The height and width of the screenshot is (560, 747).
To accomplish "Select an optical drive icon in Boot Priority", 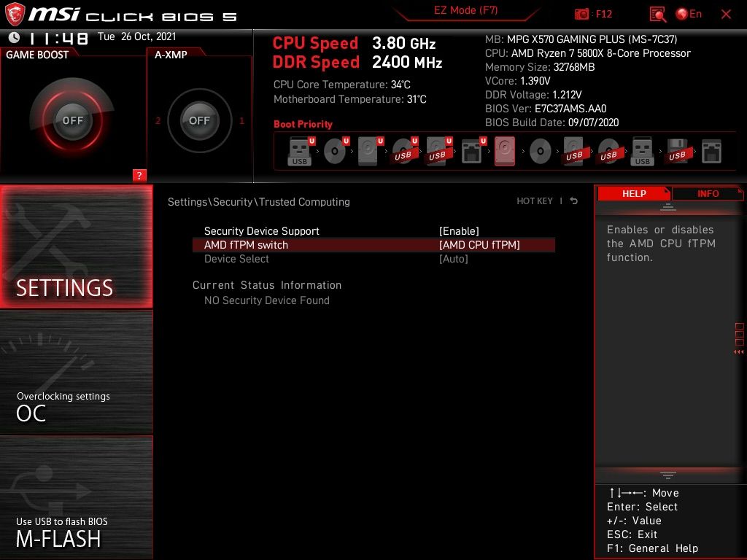I will pos(336,151).
